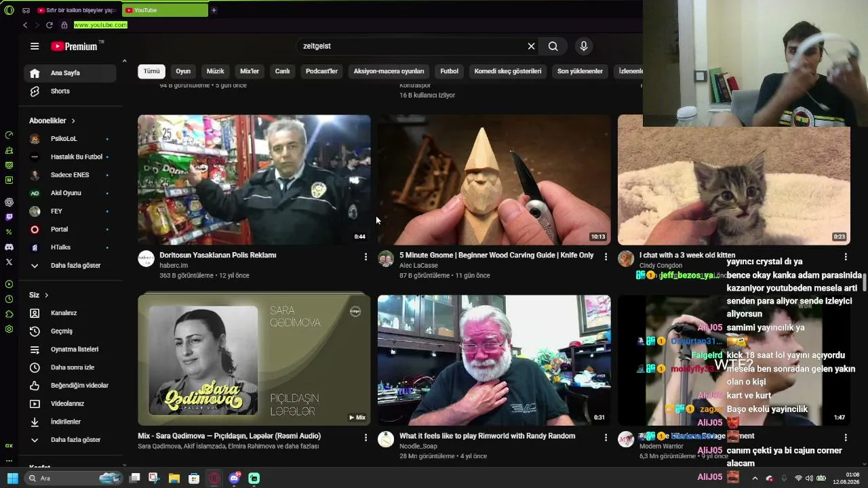Viewport: 868px width, 488px height.
Task: Open Beğendiğim videolar list
Action: 70,386
